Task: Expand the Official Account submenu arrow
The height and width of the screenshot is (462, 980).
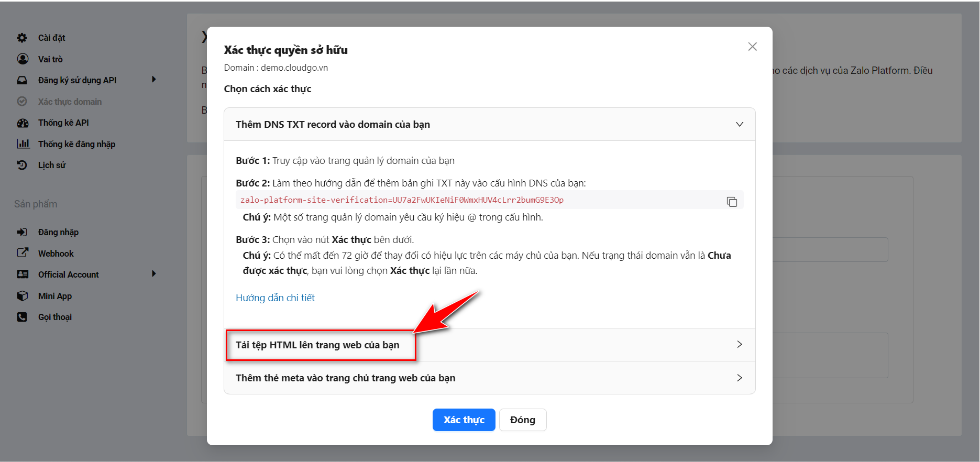Action: (153, 274)
